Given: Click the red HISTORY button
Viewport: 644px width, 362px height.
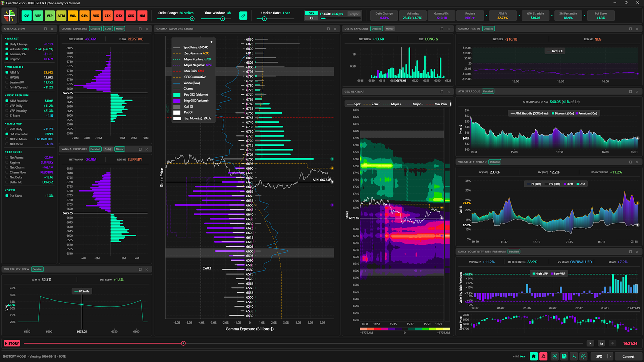Looking at the screenshot, I should point(12,344).
